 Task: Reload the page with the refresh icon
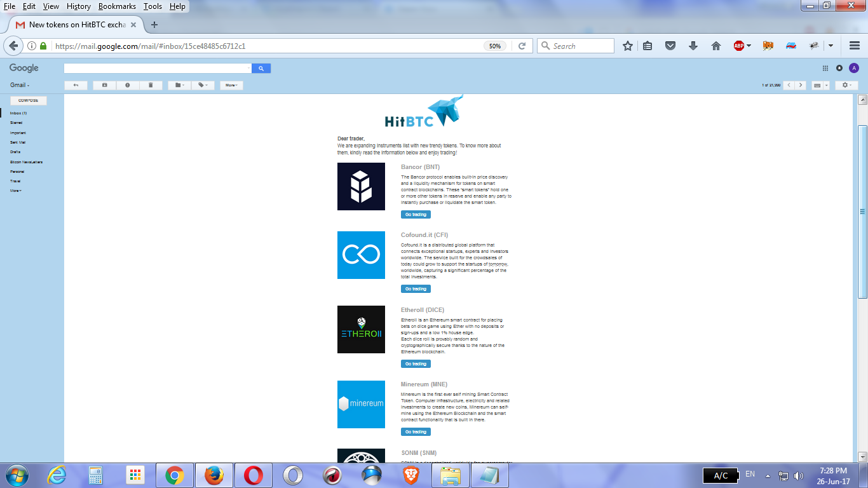click(x=522, y=46)
